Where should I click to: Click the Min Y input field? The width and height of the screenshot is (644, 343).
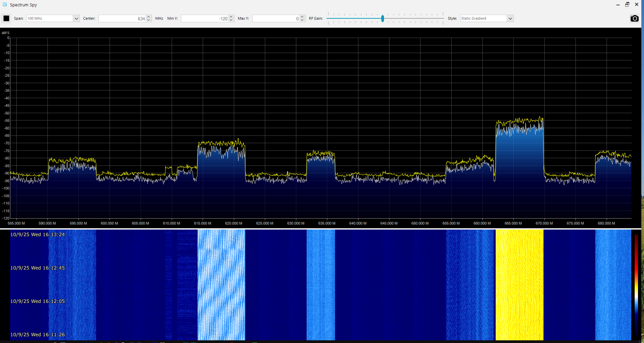(x=205, y=18)
